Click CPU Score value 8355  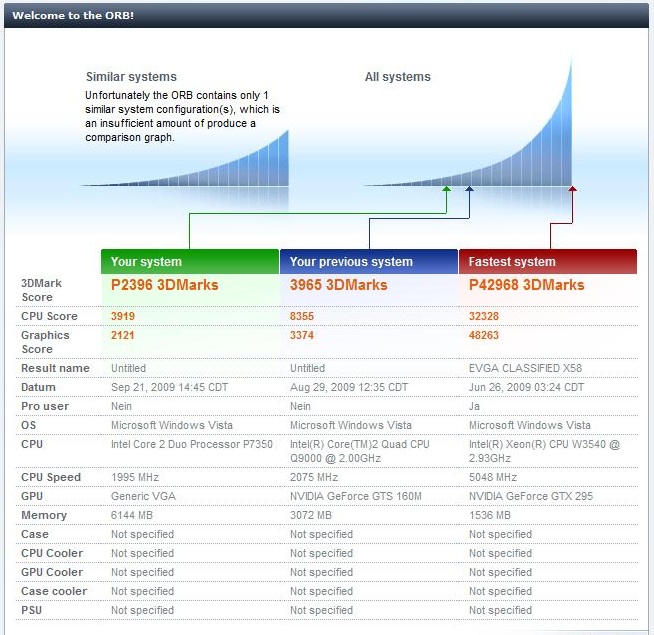[302, 316]
